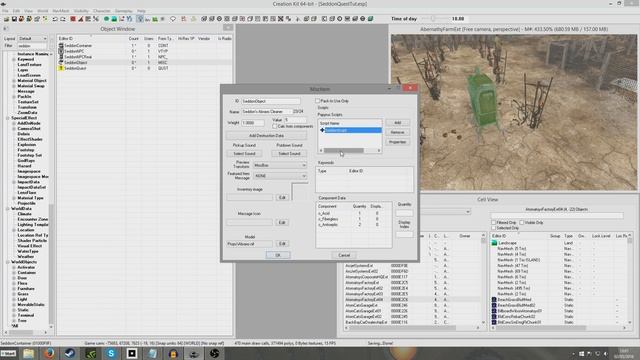The image size is (640, 360).
Task: Open File Explorer from taskbar
Action: point(29,353)
